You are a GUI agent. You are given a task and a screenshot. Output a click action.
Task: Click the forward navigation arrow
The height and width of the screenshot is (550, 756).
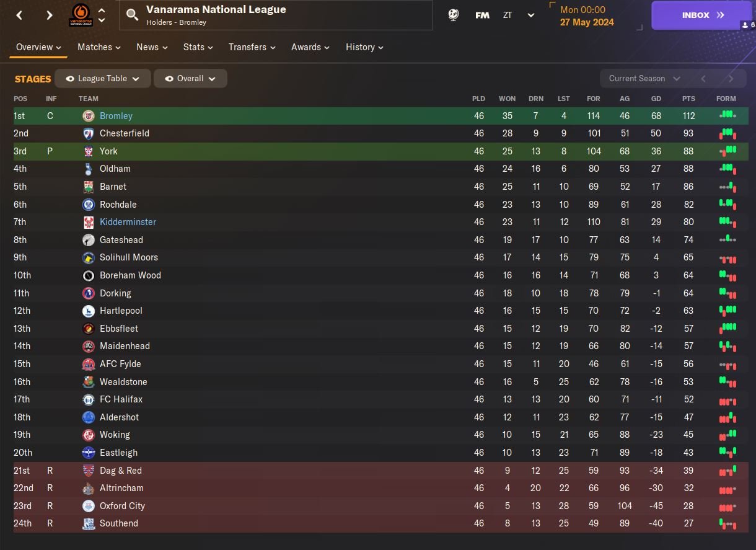(50, 16)
